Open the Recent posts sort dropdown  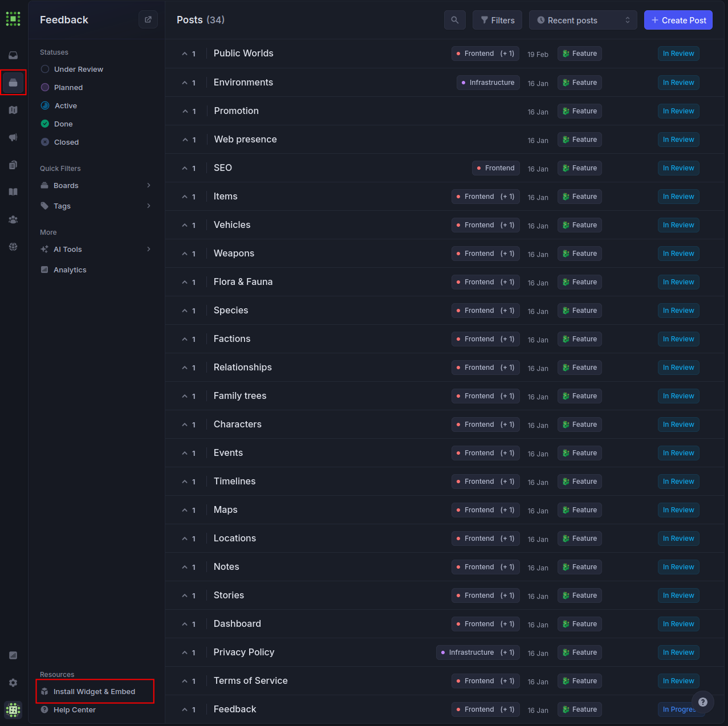pyautogui.click(x=583, y=20)
